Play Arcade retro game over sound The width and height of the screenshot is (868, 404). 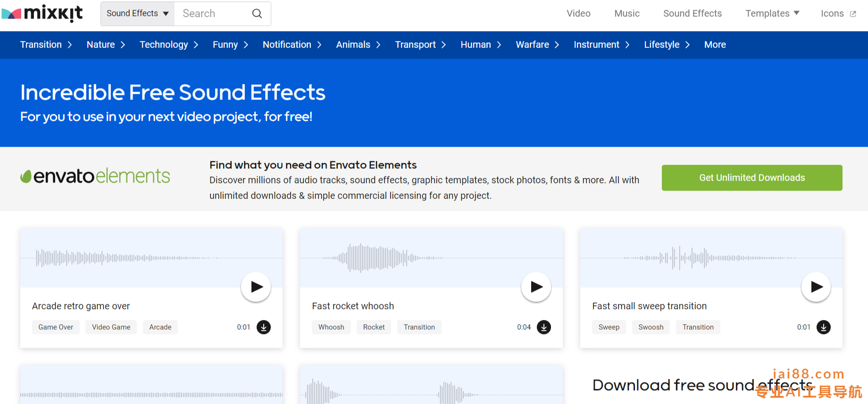[x=256, y=286]
